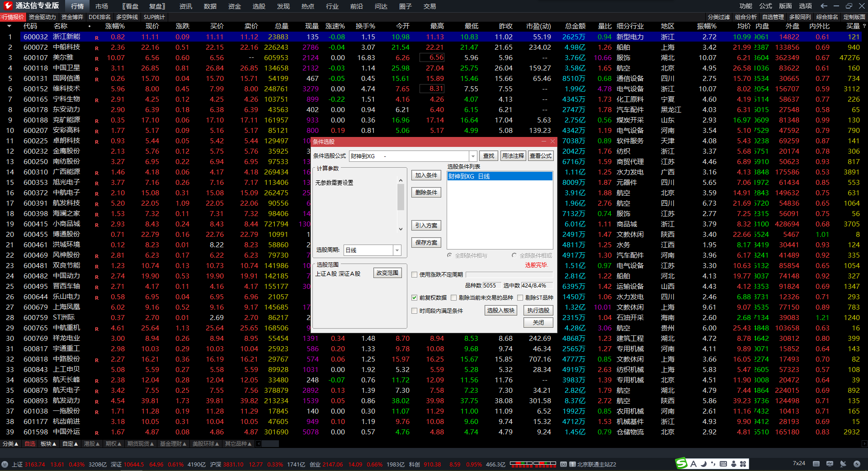Screen dimensions: 868x471
Task: Click the lightning bolt icon in status bar
Action: coord(857,464)
